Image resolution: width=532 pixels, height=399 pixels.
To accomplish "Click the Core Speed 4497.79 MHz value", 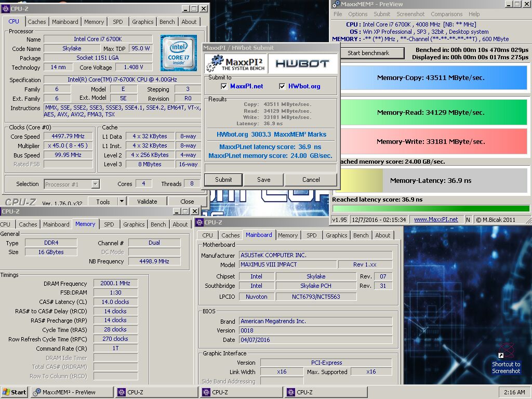I will (68, 136).
